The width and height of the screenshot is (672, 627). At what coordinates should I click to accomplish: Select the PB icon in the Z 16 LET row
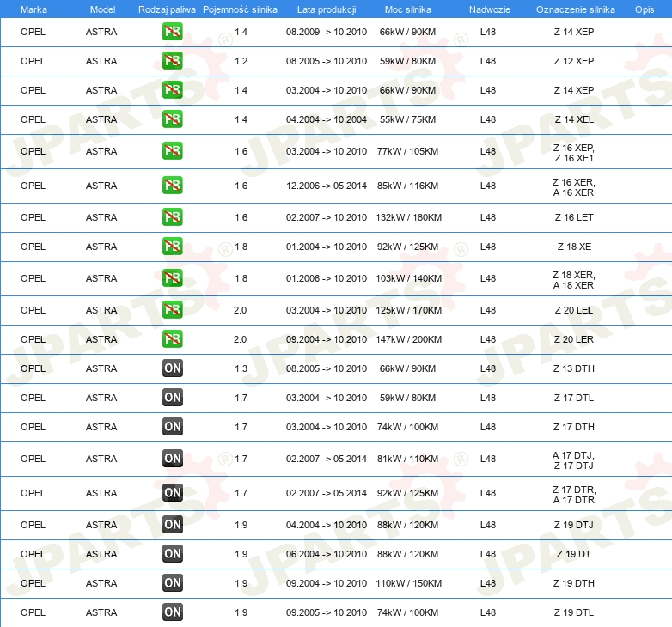(x=172, y=217)
